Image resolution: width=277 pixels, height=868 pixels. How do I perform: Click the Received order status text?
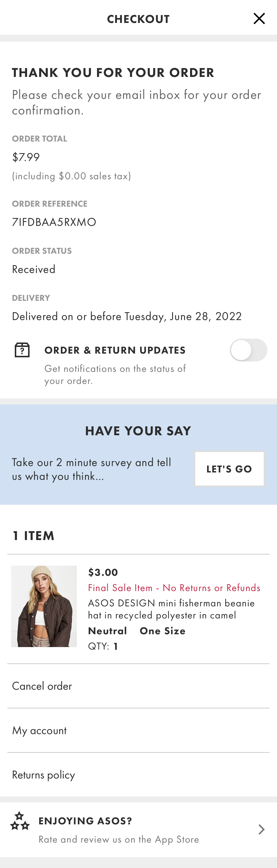[34, 269]
